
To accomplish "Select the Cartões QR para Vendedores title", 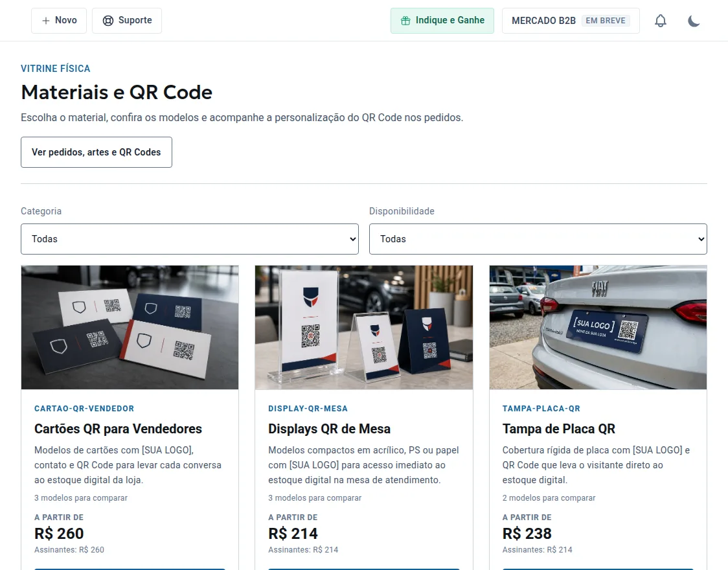I will 118,429.
